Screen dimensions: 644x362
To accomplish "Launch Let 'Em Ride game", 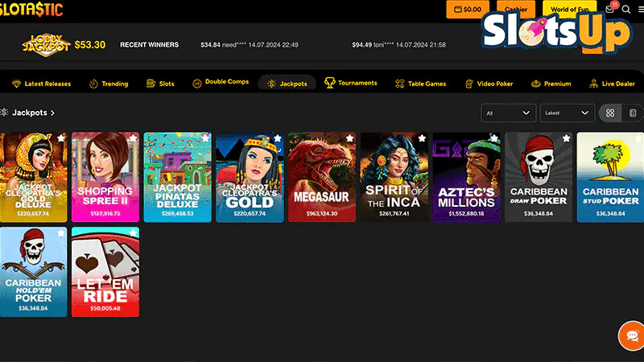I will (x=105, y=272).
